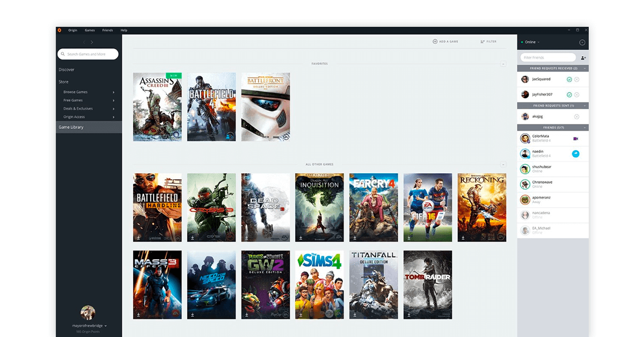This screenshot has height=337, width=644.
Task: Open the Games menu
Action: (x=90, y=30)
